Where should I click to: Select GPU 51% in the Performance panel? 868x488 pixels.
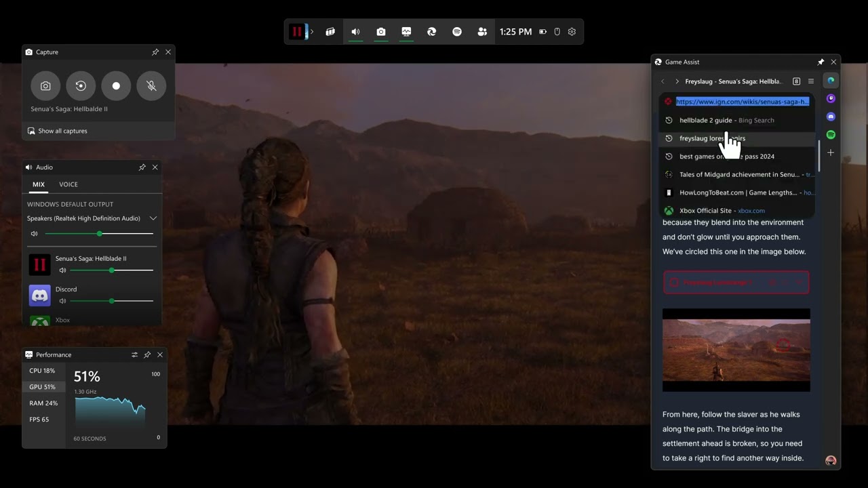click(x=42, y=387)
